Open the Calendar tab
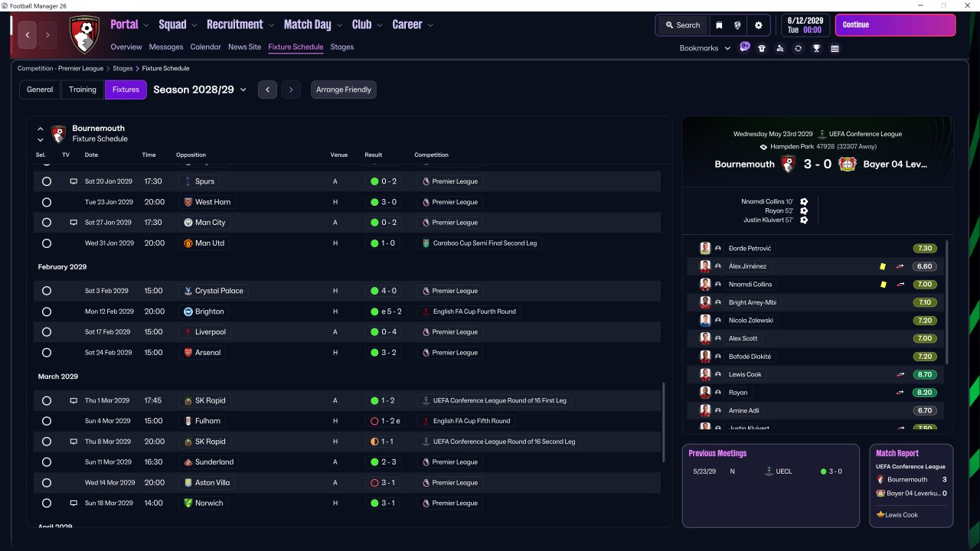Screen dimensions: 980x551 [205, 47]
